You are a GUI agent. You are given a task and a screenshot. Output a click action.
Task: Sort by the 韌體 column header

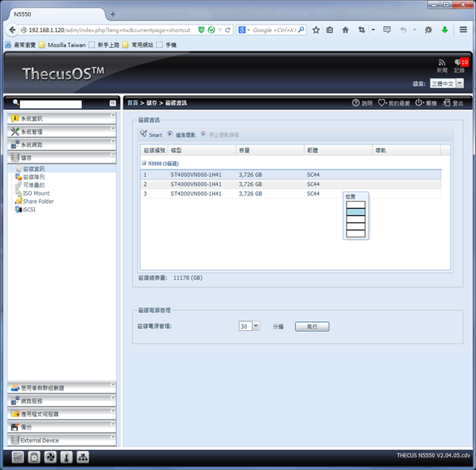338,150
